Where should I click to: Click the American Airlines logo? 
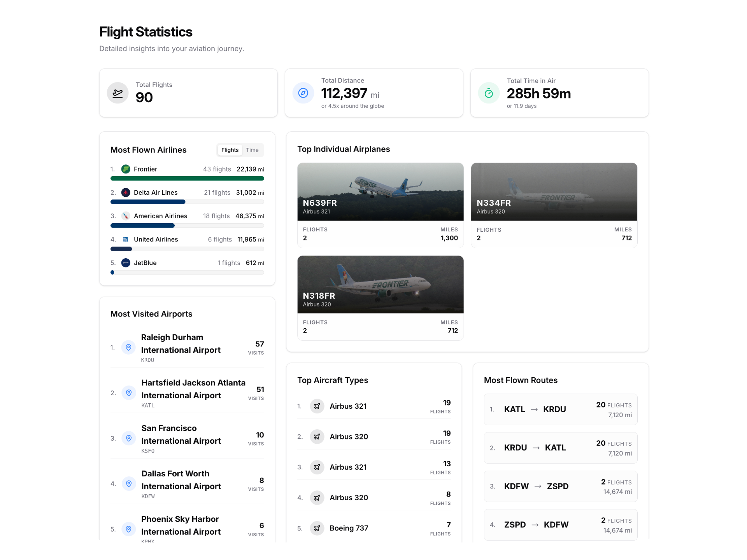click(126, 216)
